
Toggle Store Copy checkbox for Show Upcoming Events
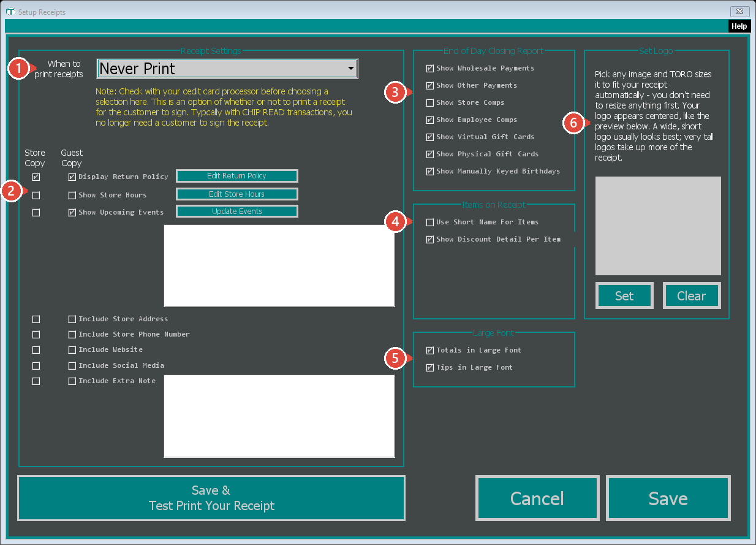(36, 213)
